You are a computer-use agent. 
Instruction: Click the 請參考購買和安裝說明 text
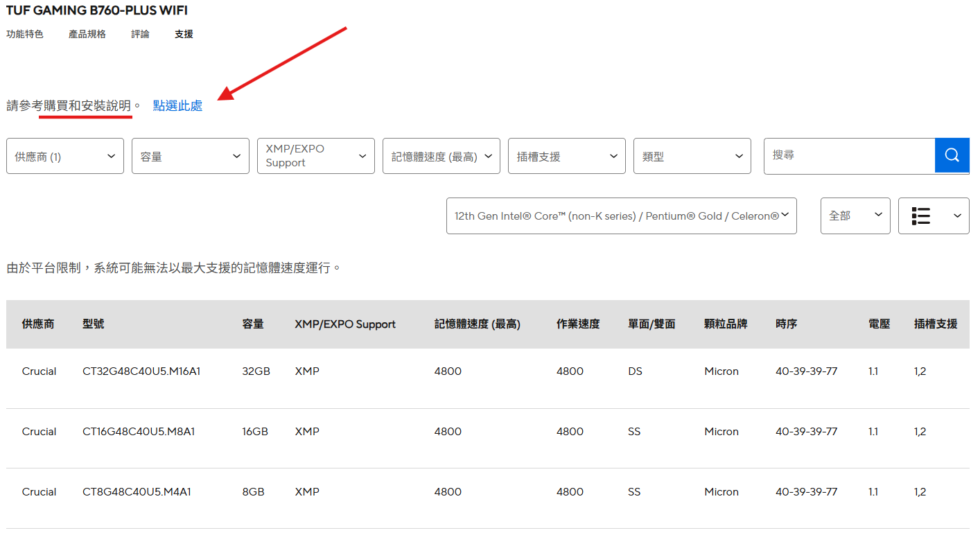point(73,105)
